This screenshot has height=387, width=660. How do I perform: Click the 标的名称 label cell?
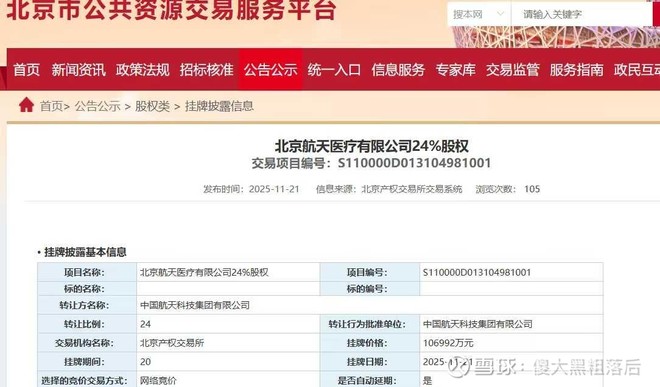click(87, 289)
